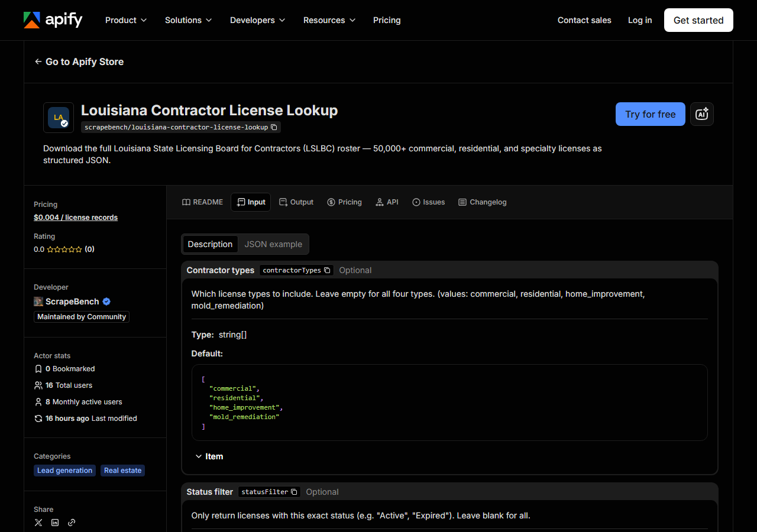Copy the actor slug scrapebench/louisiana-contractor-license-lookup

click(274, 127)
